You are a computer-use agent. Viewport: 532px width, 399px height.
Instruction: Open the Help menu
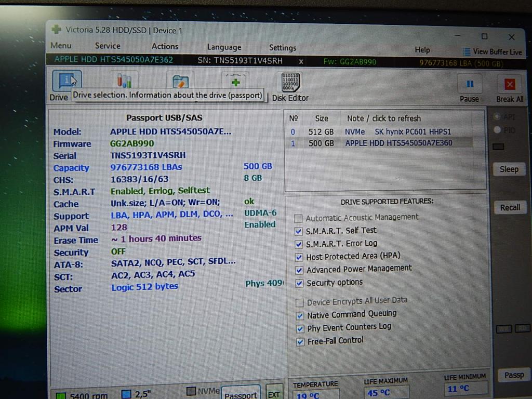(x=422, y=50)
